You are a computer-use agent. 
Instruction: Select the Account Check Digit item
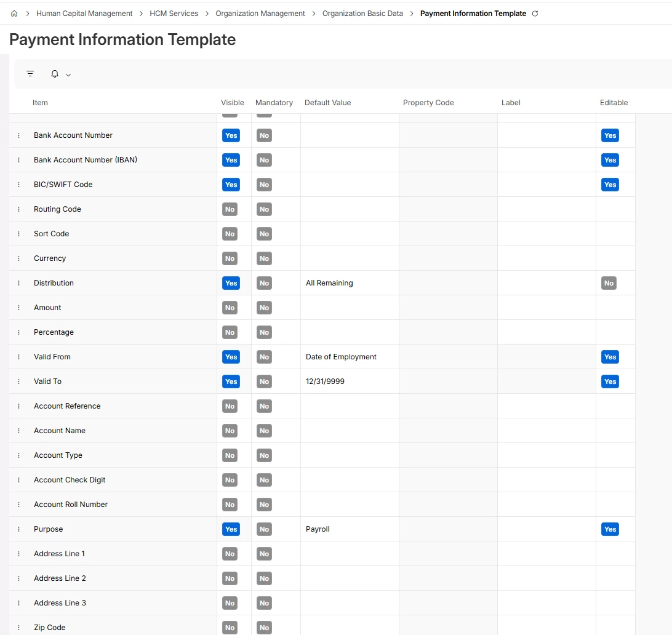(x=70, y=480)
